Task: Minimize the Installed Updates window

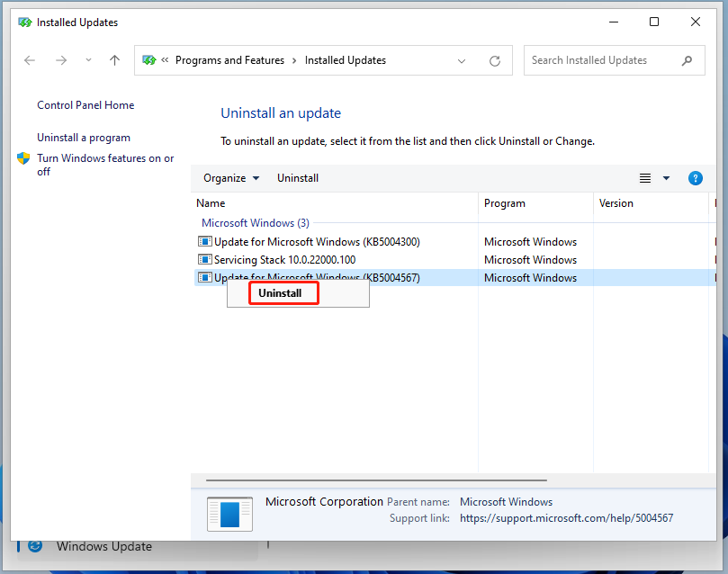Action: point(614,22)
